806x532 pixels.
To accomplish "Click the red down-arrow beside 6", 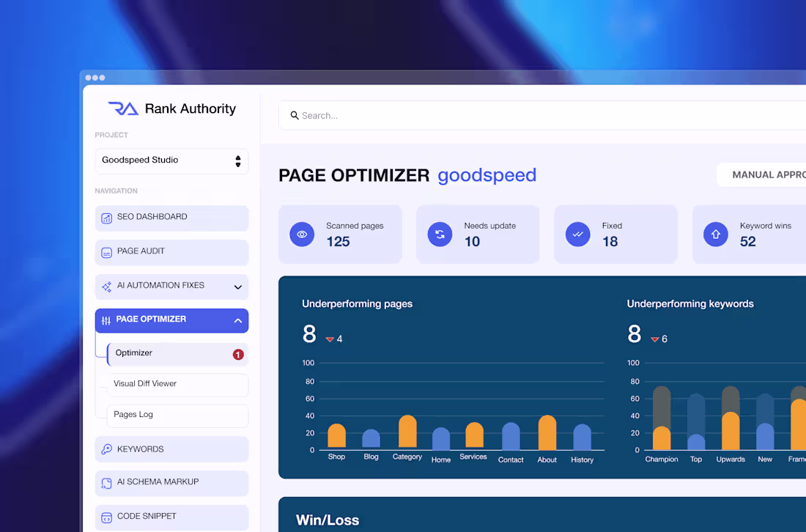I will coord(655,339).
